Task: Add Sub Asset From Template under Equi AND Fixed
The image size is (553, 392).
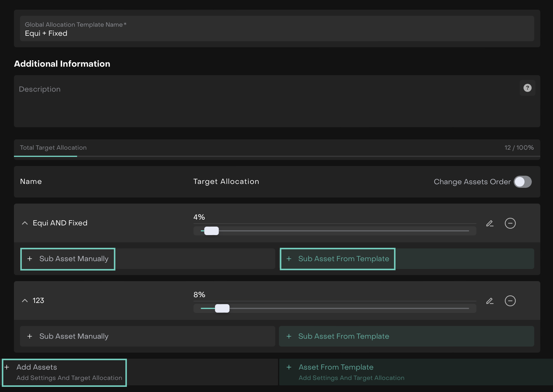Action: point(338,259)
